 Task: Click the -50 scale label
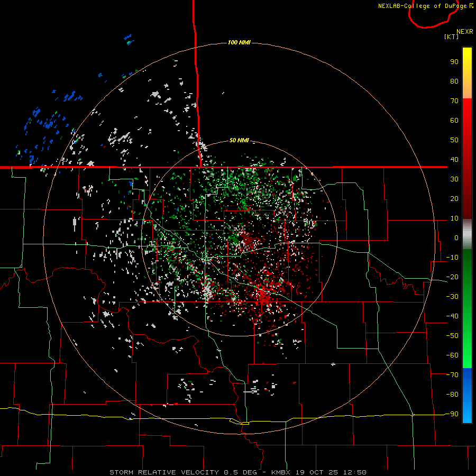[x=452, y=335]
